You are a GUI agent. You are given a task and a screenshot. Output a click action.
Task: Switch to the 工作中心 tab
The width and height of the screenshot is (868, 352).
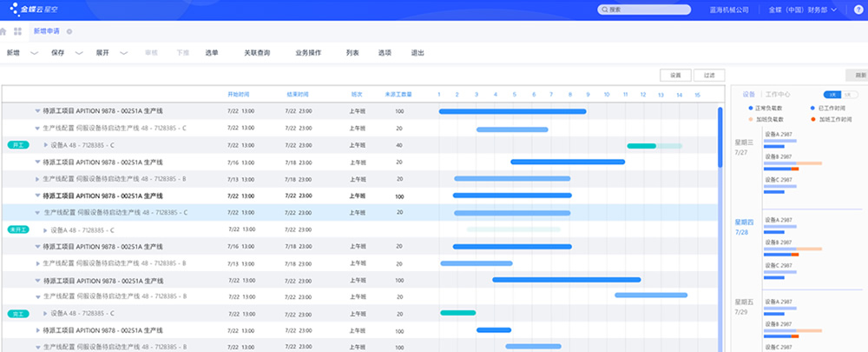[776, 95]
